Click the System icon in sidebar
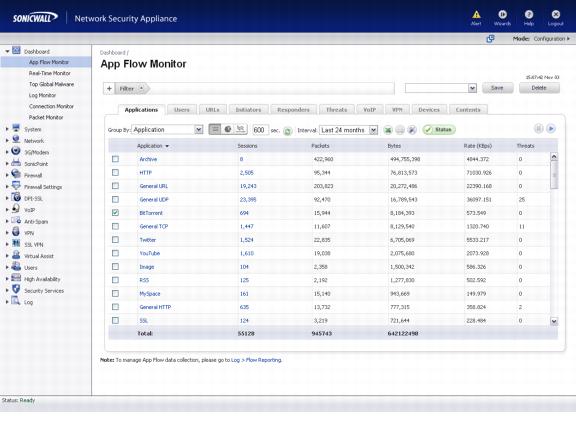The height and width of the screenshot is (426, 576). (16, 128)
